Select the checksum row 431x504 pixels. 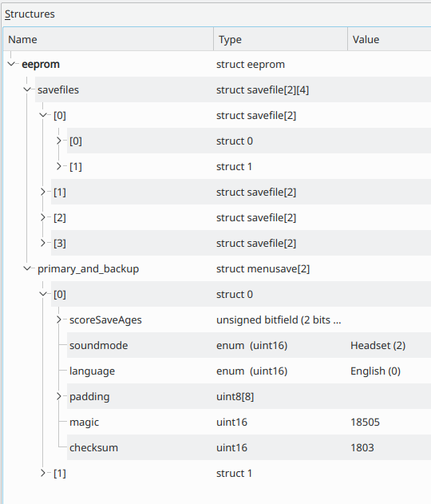click(249, 447)
